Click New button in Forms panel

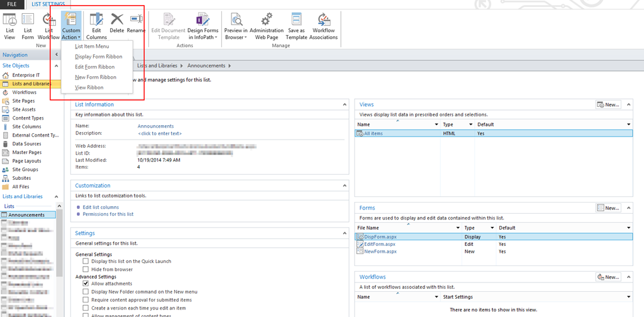(x=609, y=208)
